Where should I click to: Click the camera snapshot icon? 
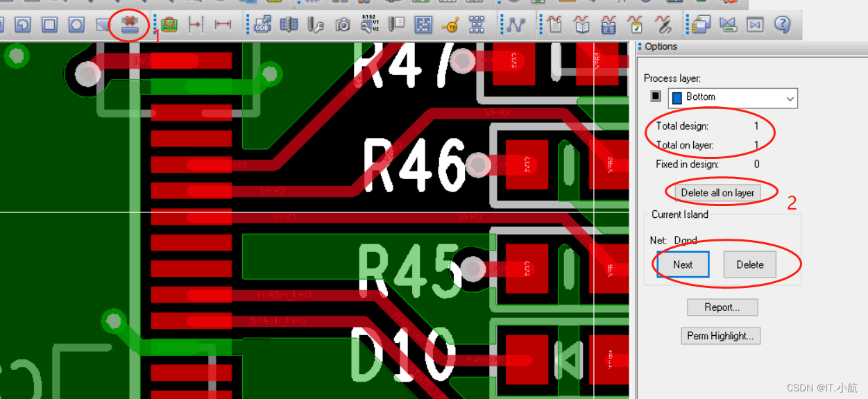[342, 25]
